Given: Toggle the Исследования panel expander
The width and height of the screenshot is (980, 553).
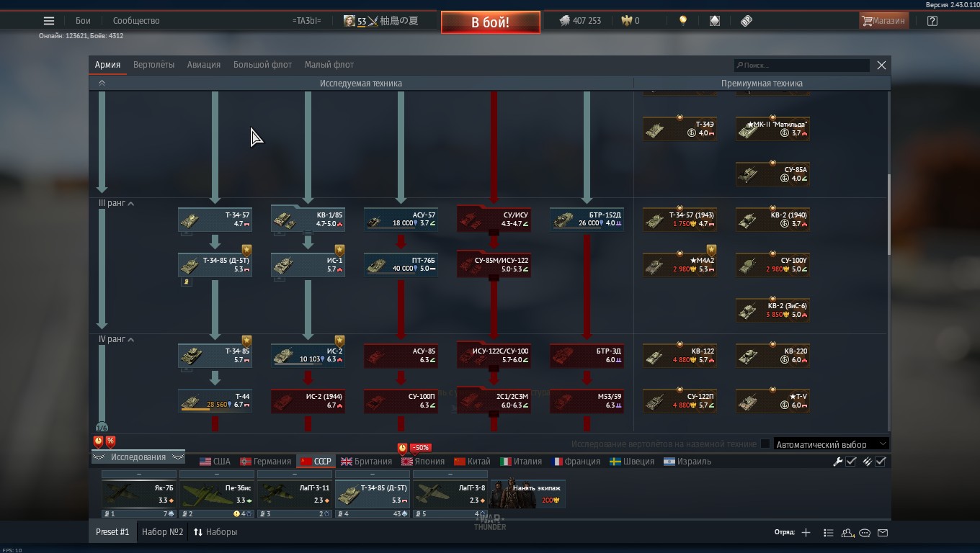Looking at the screenshot, I should click(x=138, y=457).
